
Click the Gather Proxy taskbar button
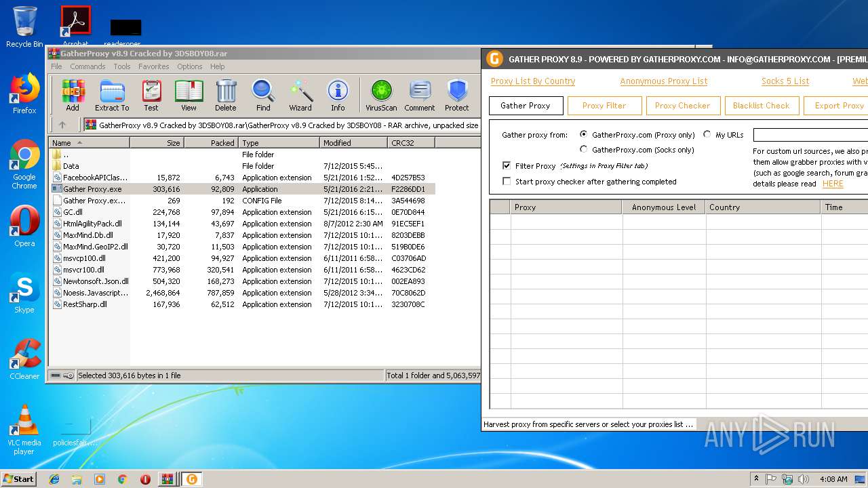click(192, 479)
